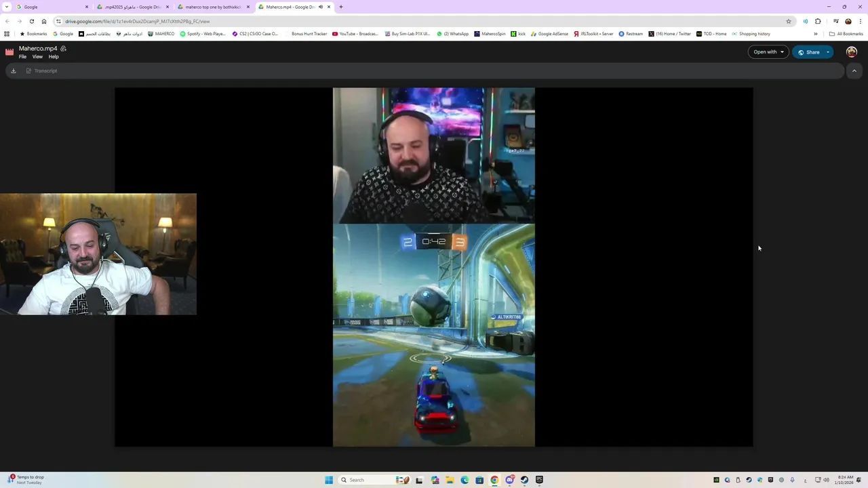Open the MAHERCO bookmark

pos(161,34)
